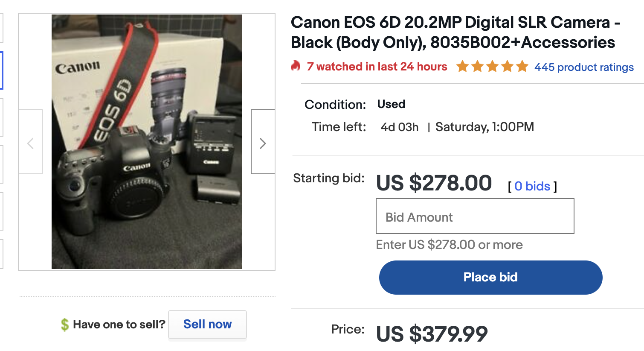This screenshot has height=351, width=644.
Task: Click the US $379.99 price
Action: coord(432,334)
